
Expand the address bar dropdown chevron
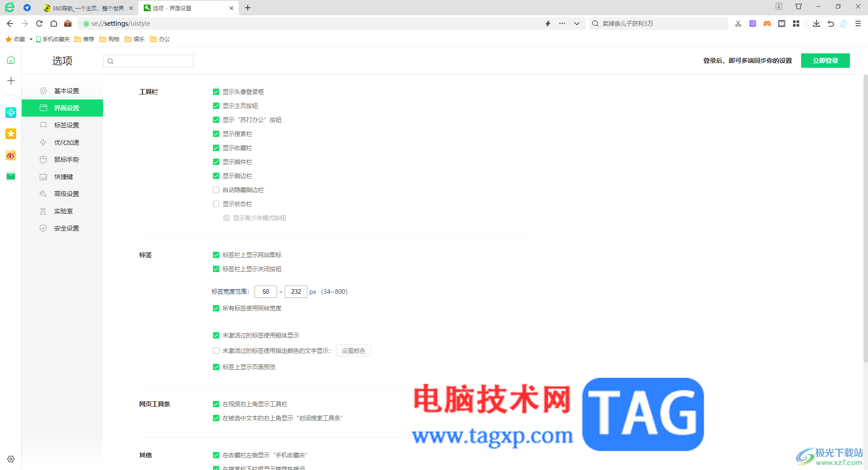pyautogui.click(x=577, y=23)
